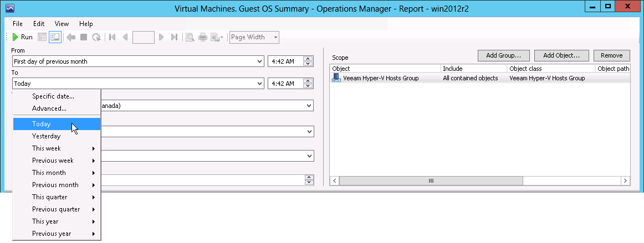Open the To date dropdown showing Today
This screenshot has width=644, height=243.
[x=259, y=84]
